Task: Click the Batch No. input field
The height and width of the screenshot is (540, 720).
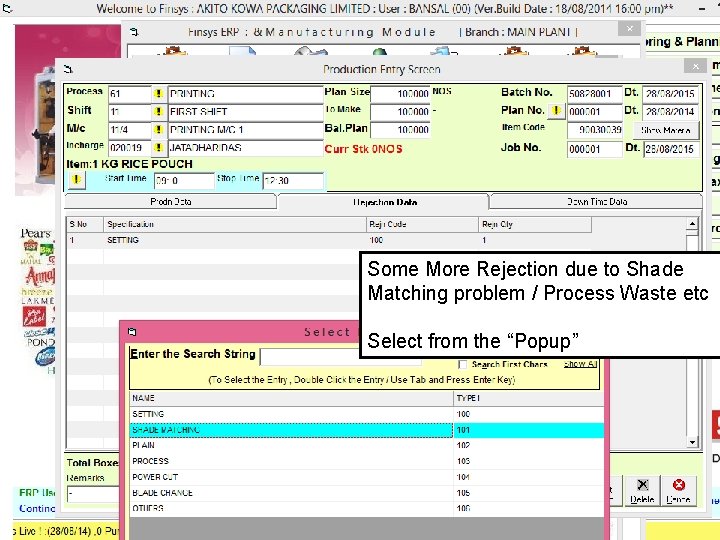Action: [594, 94]
